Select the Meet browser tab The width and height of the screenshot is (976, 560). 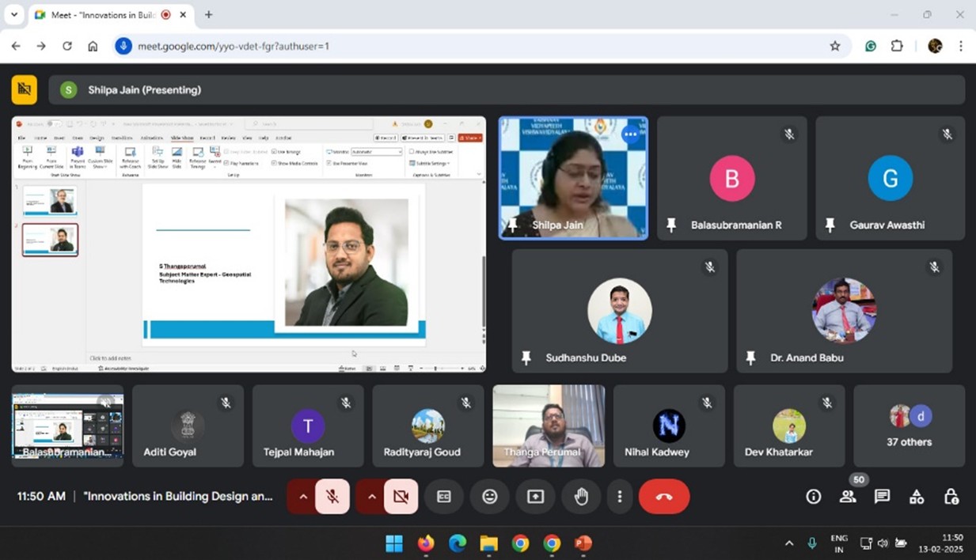[101, 15]
